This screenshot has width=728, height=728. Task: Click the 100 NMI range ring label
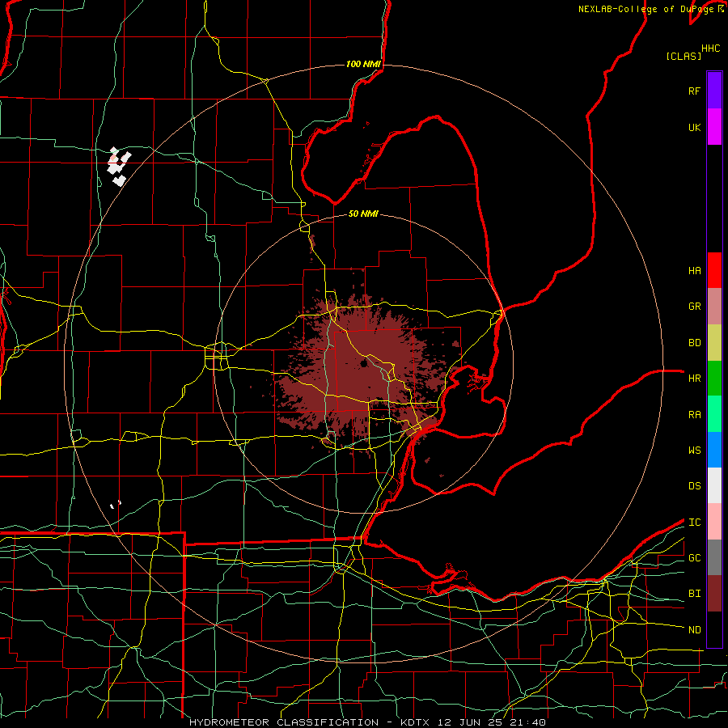[363, 64]
